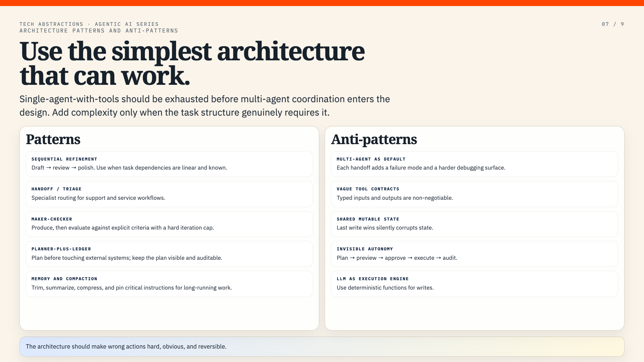Click the orange bar at the top
Image resolution: width=644 pixels, height=362 pixels.
(322, 3)
